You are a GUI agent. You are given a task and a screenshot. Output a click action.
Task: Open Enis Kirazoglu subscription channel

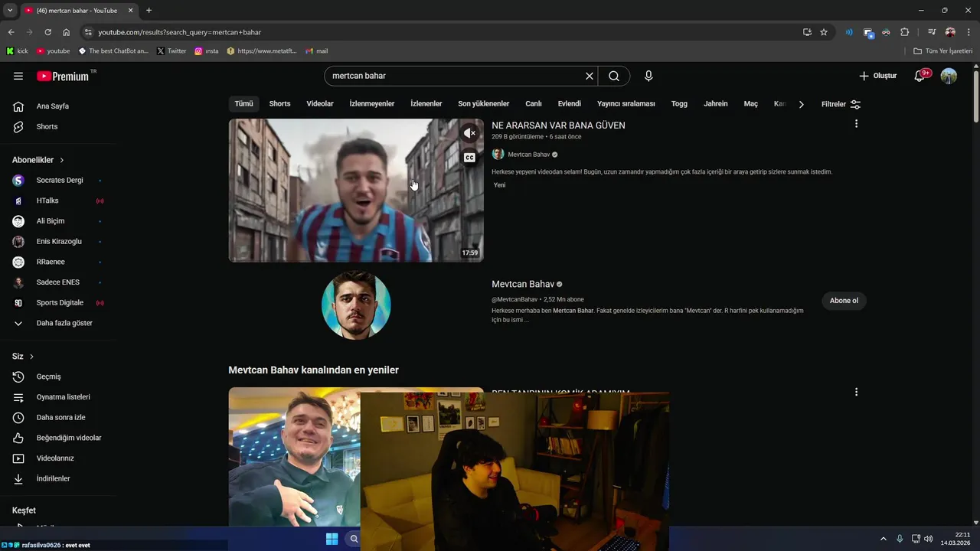[58, 242]
